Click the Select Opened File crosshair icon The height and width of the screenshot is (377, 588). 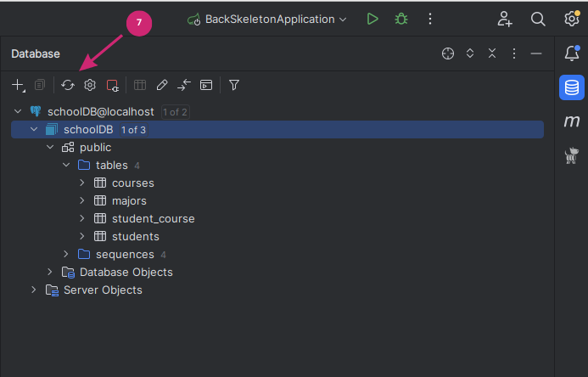(448, 53)
